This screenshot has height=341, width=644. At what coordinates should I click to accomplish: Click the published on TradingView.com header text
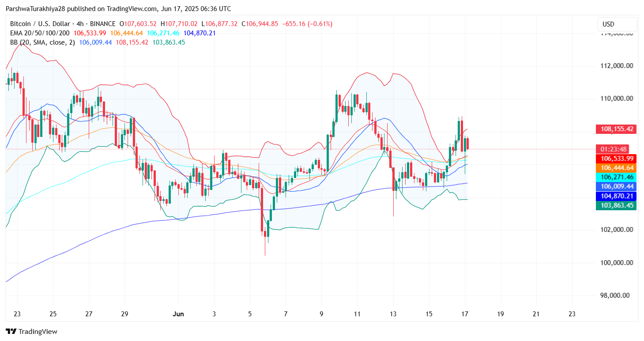point(119,9)
